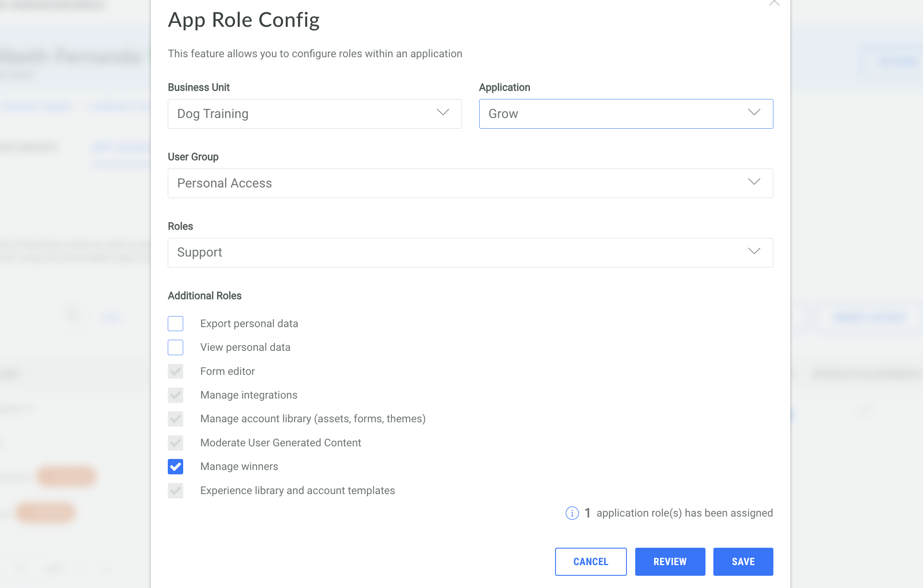Close the App Role Config dialog
Viewport: 923px width, 588px height.
click(x=774, y=3)
